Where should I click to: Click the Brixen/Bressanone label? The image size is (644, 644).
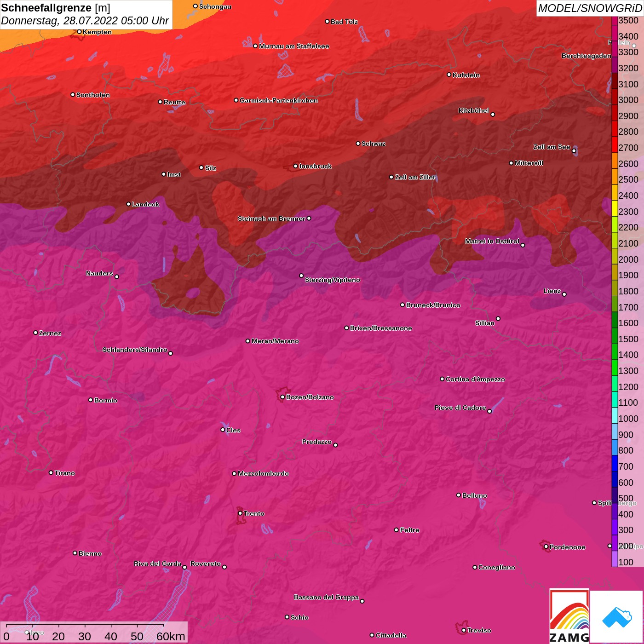381,328
